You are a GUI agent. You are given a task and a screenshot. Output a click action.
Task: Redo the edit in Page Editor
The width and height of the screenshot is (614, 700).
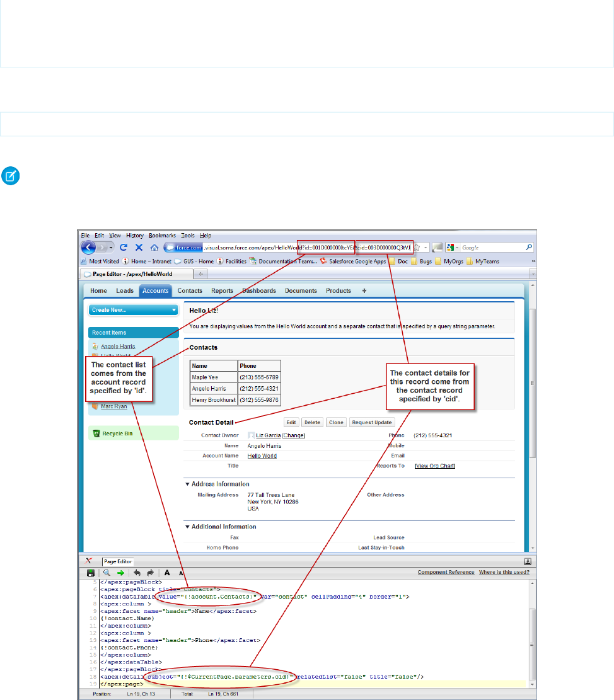tap(151, 573)
